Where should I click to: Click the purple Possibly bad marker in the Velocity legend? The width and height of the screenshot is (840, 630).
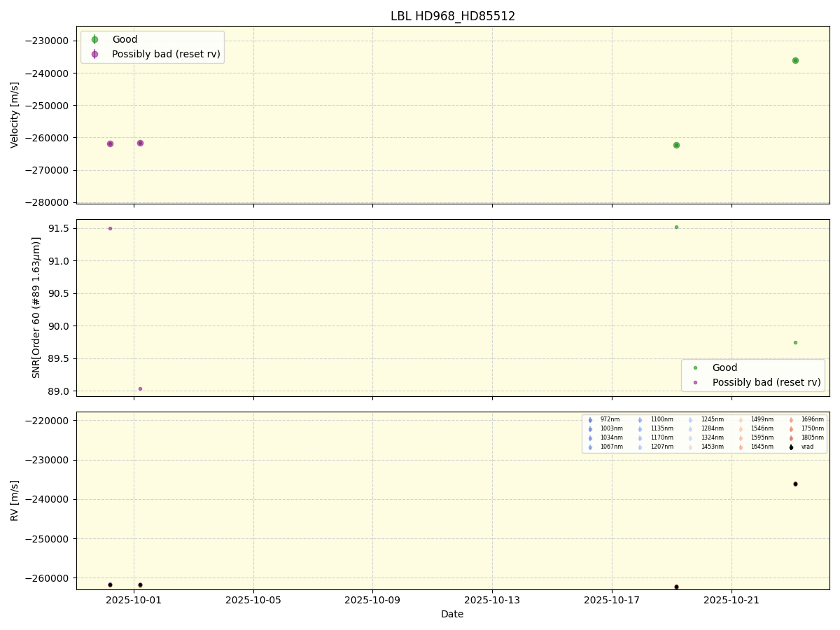tap(94, 54)
